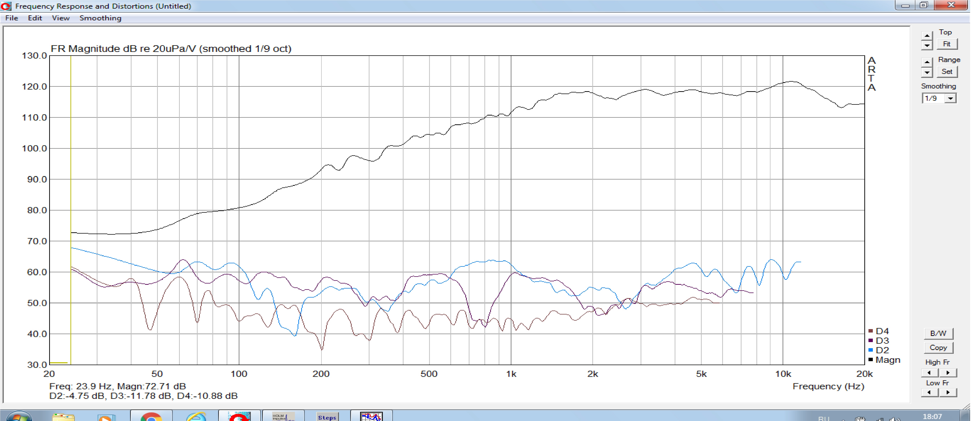The image size is (980, 421).
Task: Decrease Range with the down arrow
Action: (927, 72)
